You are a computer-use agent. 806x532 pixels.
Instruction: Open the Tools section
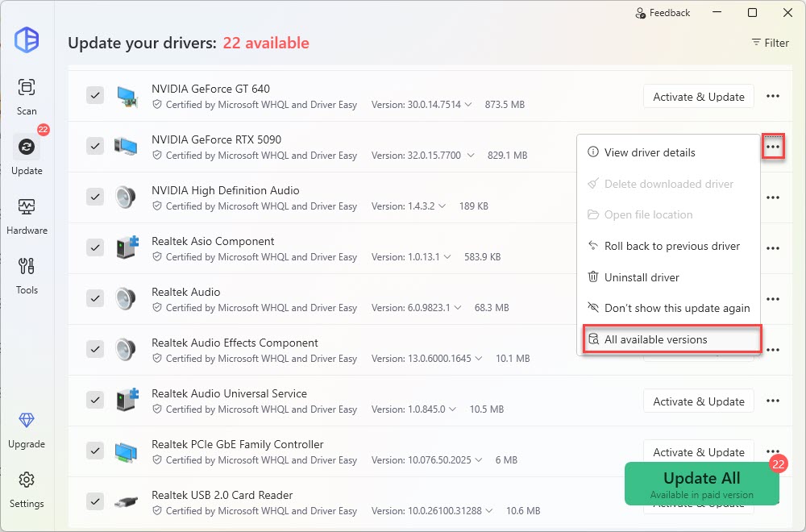pyautogui.click(x=27, y=276)
